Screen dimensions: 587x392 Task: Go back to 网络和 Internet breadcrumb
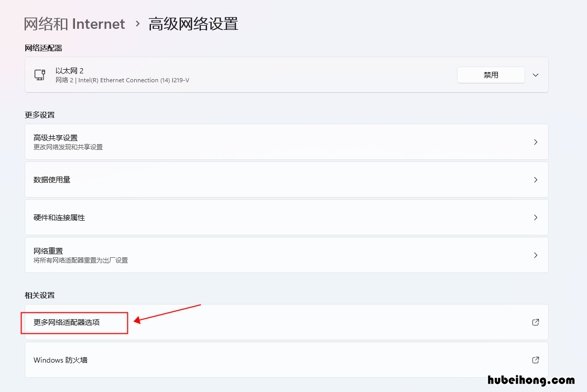[x=74, y=24]
